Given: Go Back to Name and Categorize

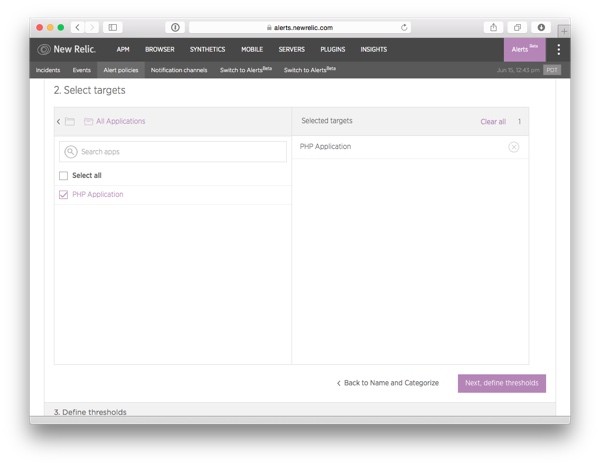Looking at the screenshot, I should pyautogui.click(x=388, y=383).
